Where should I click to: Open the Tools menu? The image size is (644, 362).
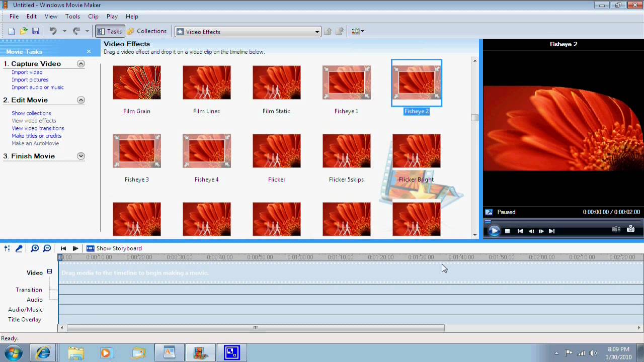[72, 16]
